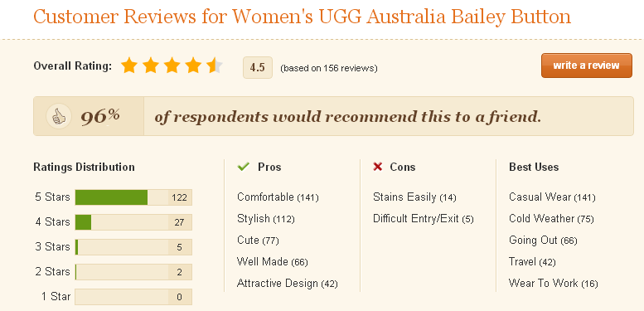This screenshot has height=311, width=644.
Task: Click the Customer Reviews page heading
Action: (302, 17)
